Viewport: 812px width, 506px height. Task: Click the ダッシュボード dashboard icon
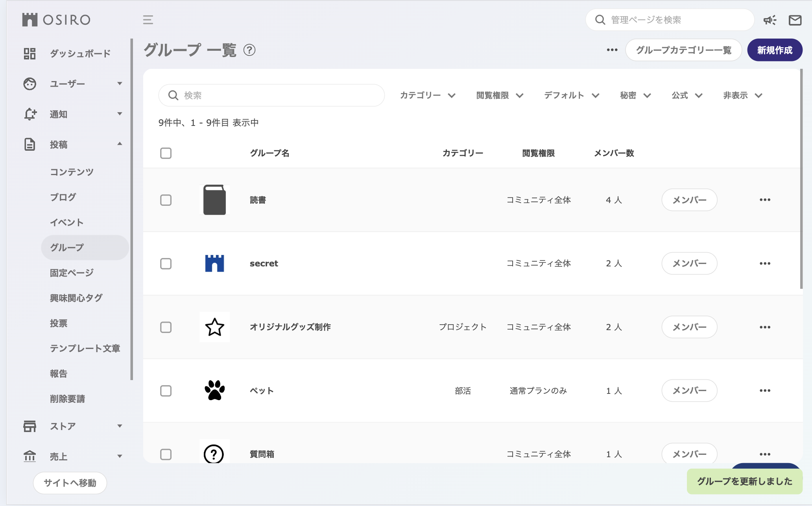(x=30, y=54)
